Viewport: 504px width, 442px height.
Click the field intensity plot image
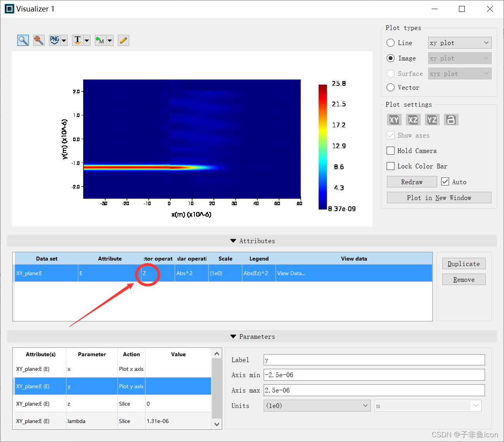(x=192, y=139)
